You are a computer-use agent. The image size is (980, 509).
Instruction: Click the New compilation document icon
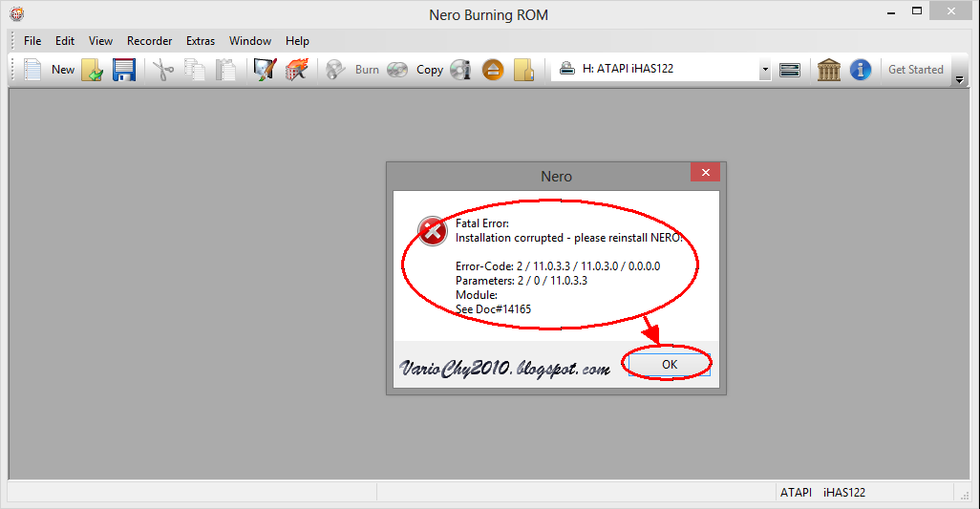click(32, 70)
